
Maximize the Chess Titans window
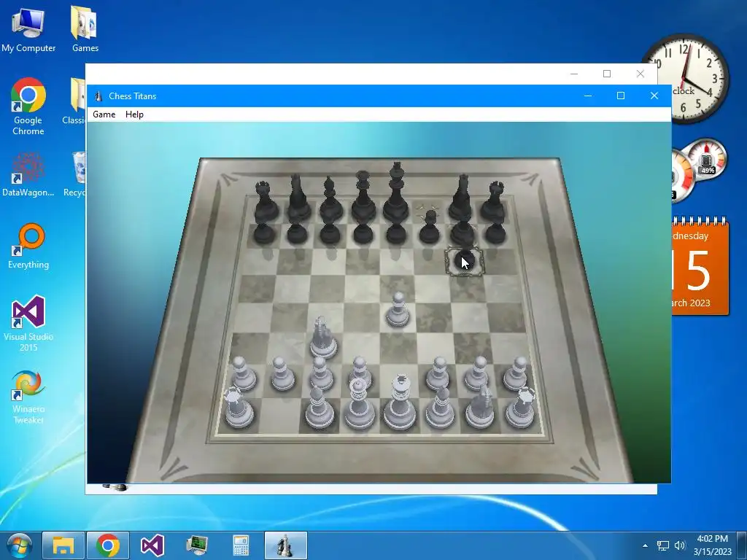tap(620, 96)
